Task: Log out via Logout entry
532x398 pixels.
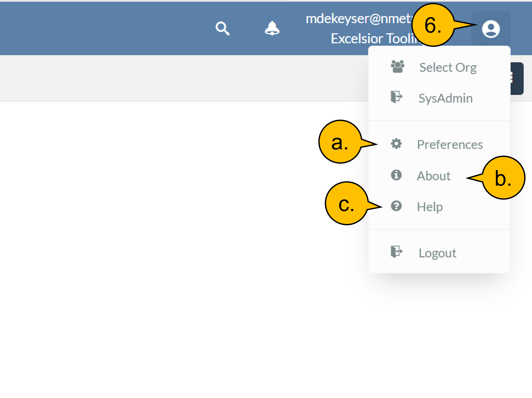Action: [x=437, y=253]
